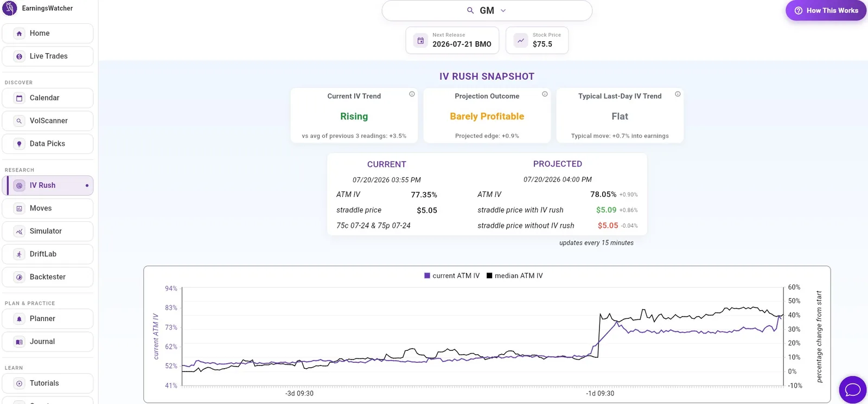Viewport: 868px width, 404px height.
Task: Click the calendar icon beside Next Release
Action: click(420, 40)
